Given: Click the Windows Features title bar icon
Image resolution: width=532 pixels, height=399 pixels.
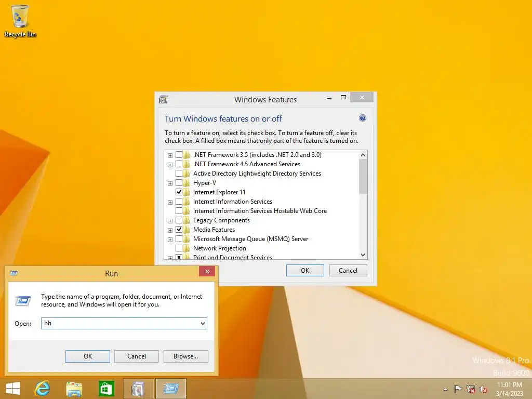Looking at the screenshot, I should [164, 99].
